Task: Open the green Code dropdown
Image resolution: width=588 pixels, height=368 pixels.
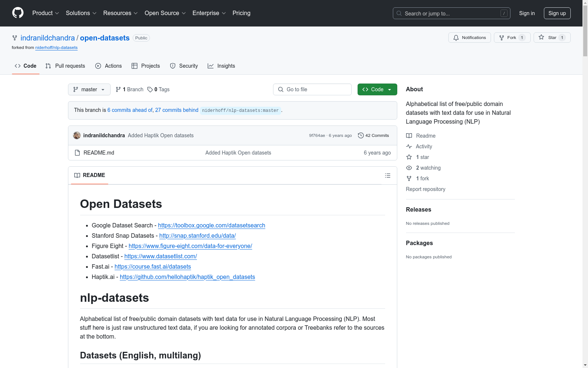Action: pos(377,89)
